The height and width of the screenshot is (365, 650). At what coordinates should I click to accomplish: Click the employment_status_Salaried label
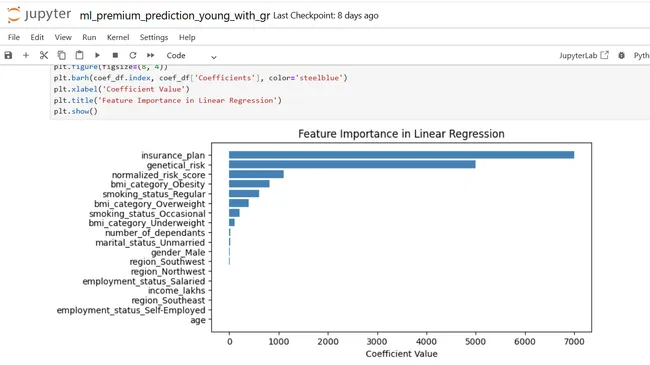click(x=144, y=282)
